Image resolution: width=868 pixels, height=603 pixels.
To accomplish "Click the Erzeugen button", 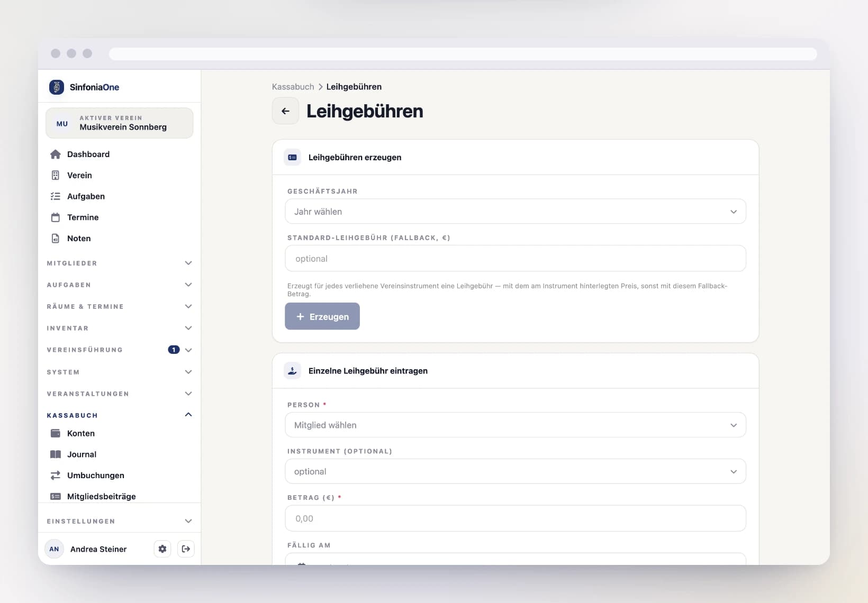I will [x=322, y=316].
